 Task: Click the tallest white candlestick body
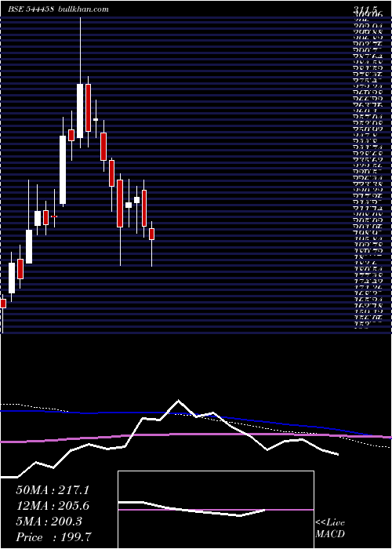(x=63, y=170)
